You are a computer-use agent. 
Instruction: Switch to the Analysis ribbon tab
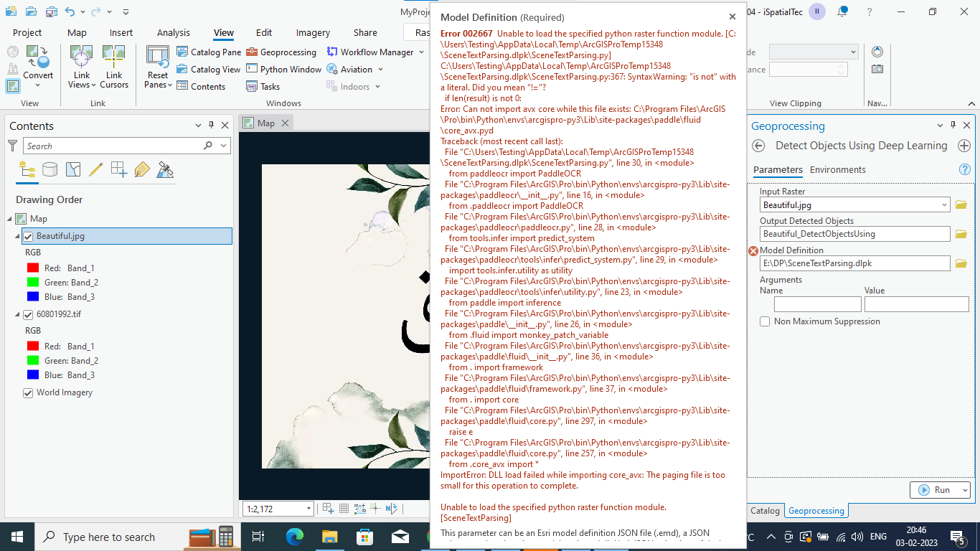click(174, 32)
